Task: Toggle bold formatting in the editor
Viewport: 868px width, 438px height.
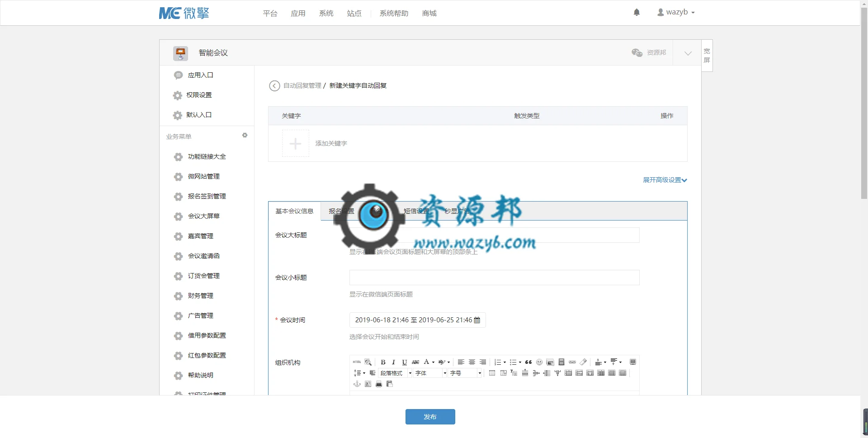Action: [383, 362]
